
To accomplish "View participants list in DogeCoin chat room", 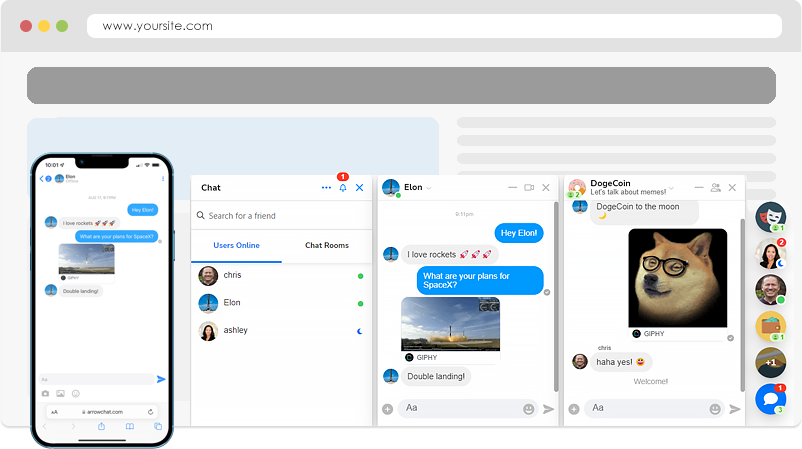I will click(x=715, y=187).
